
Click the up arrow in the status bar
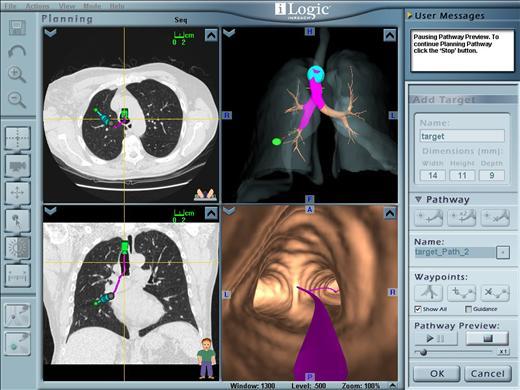coord(393,386)
